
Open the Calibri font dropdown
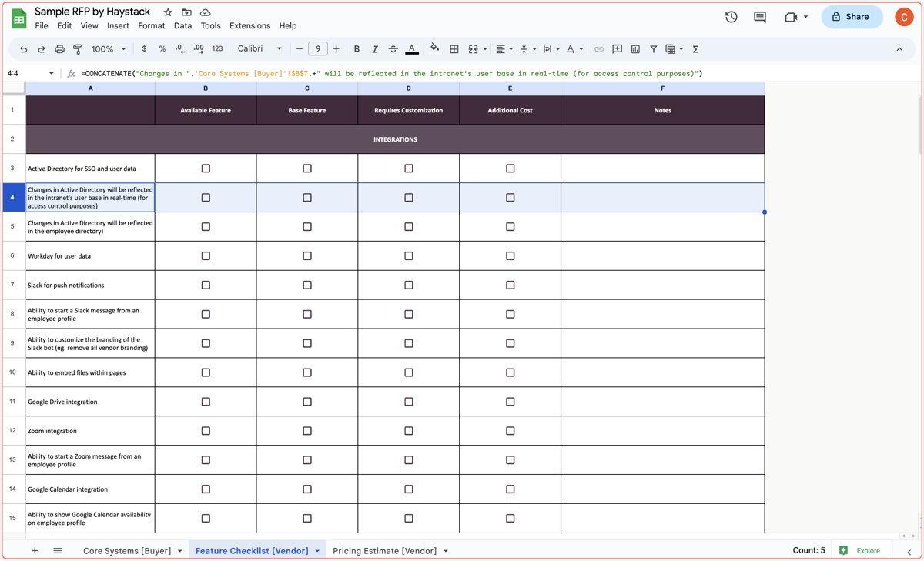pos(259,49)
